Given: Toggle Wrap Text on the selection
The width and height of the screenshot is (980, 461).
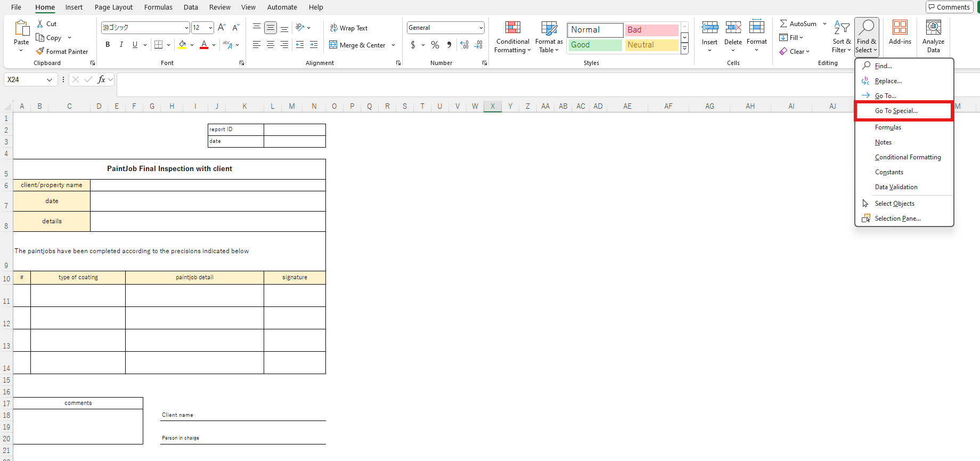Looking at the screenshot, I should (349, 28).
